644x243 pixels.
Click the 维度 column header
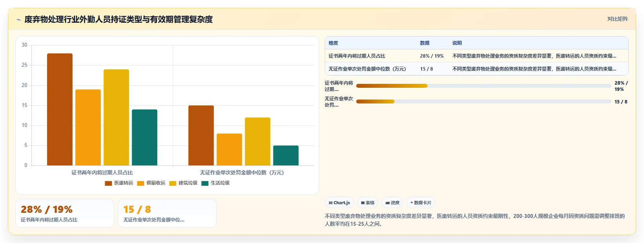(x=333, y=43)
